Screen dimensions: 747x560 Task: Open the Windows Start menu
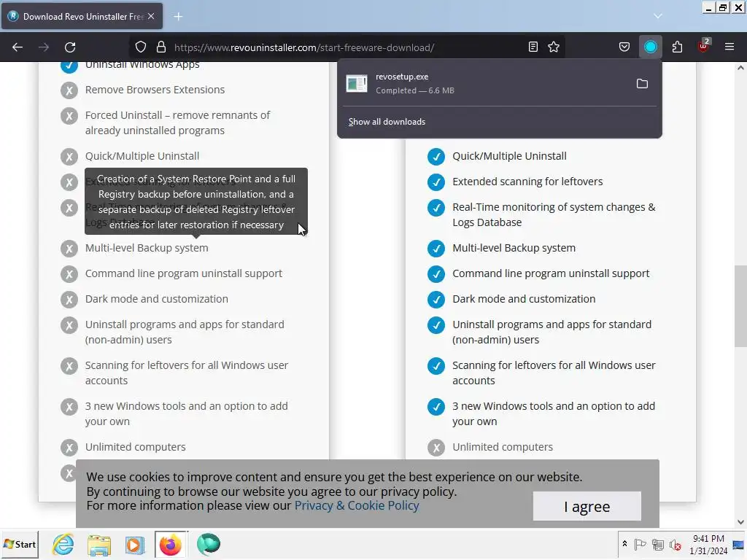click(20, 544)
